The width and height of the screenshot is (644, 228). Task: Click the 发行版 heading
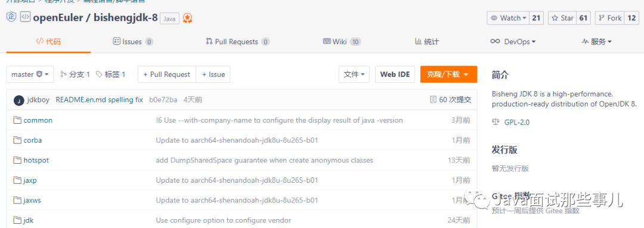(x=504, y=150)
